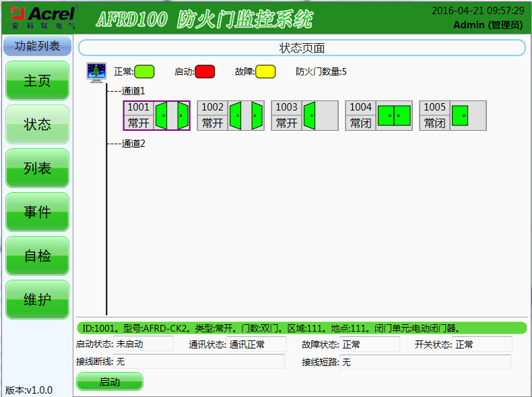Open the 列表 list page
The height and width of the screenshot is (397, 532).
(x=38, y=169)
